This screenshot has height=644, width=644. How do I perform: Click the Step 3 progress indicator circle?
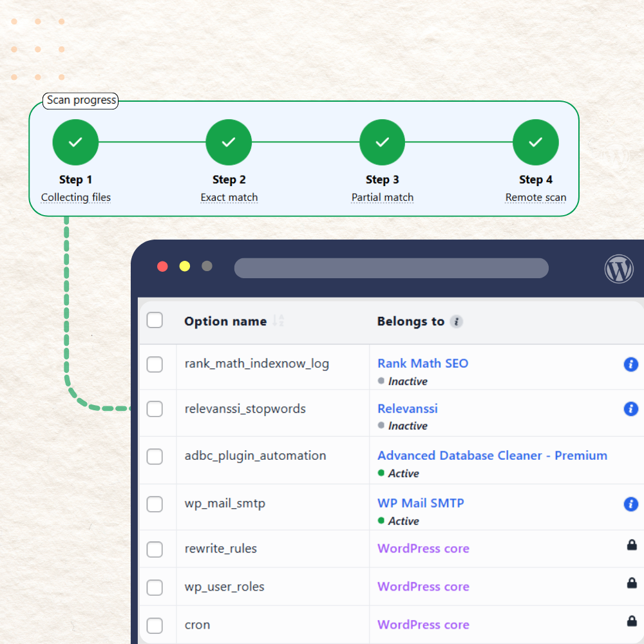pos(382,142)
